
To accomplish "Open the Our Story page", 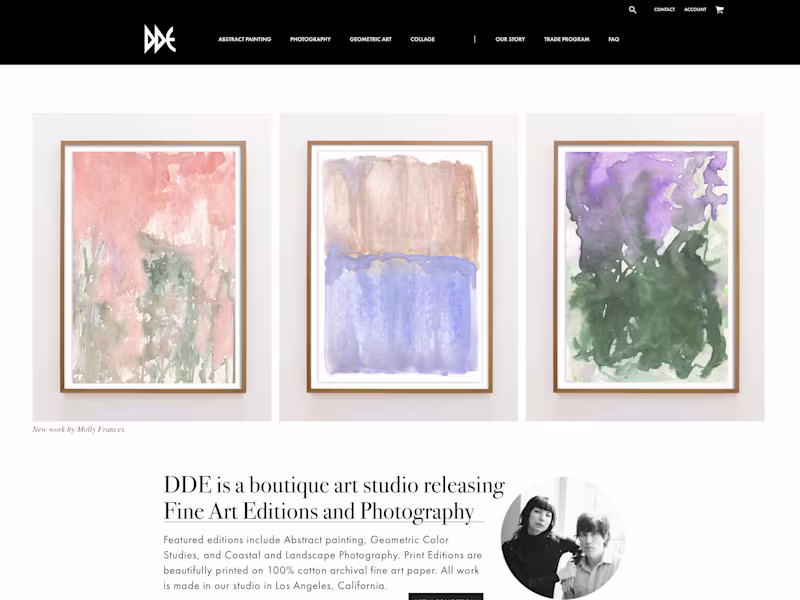I will pyautogui.click(x=510, y=39).
